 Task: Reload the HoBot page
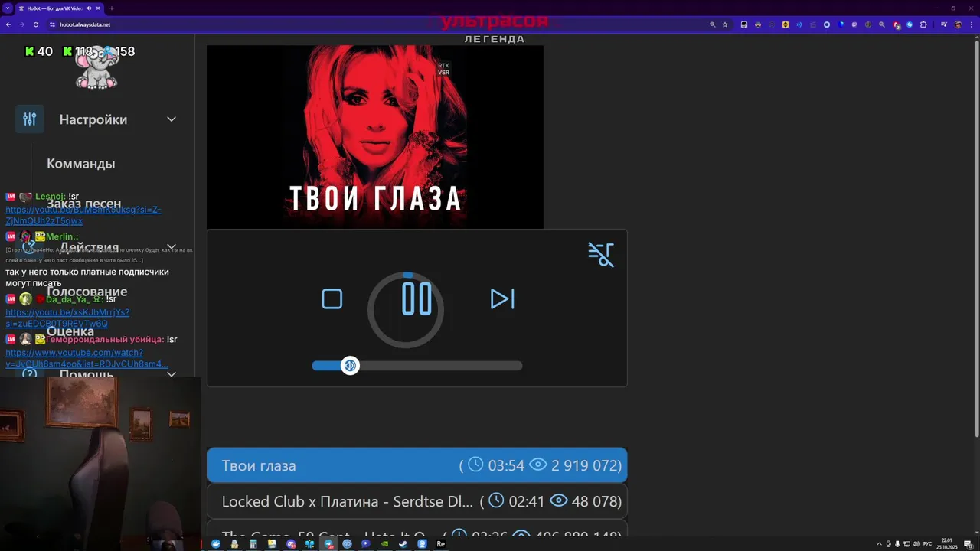click(35, 24)
